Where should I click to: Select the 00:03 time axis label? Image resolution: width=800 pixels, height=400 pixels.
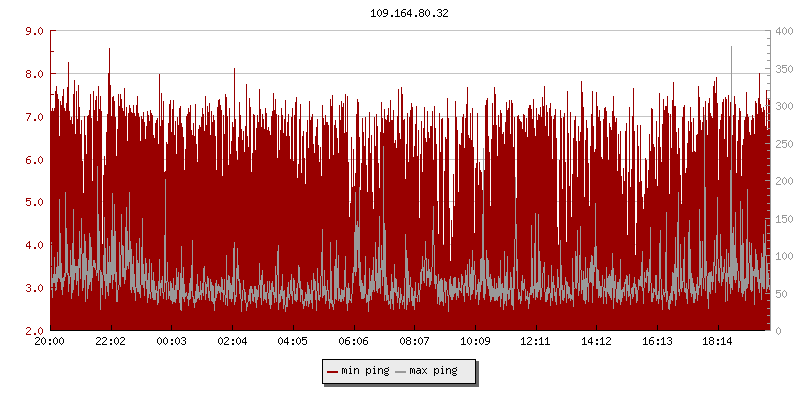(x=172, y=341)
